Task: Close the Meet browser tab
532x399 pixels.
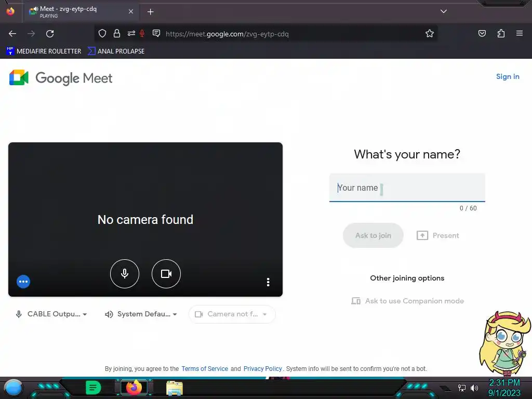Action: tap(130, 11)
